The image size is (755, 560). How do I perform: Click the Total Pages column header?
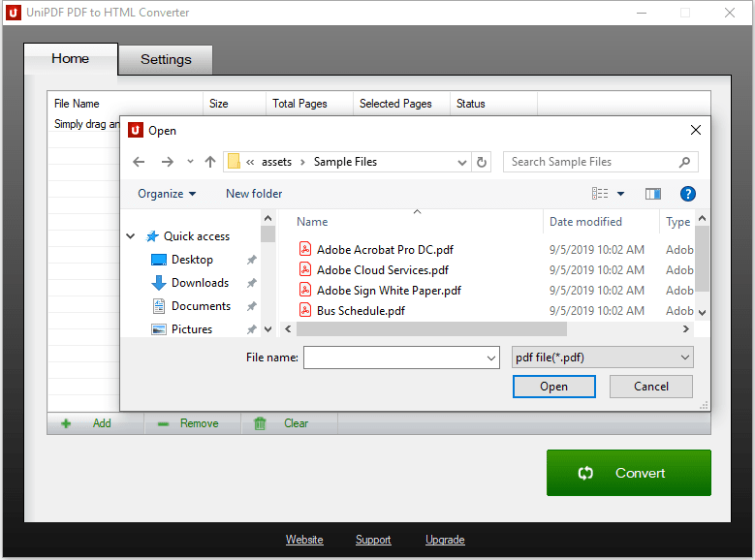coord(309,104)
